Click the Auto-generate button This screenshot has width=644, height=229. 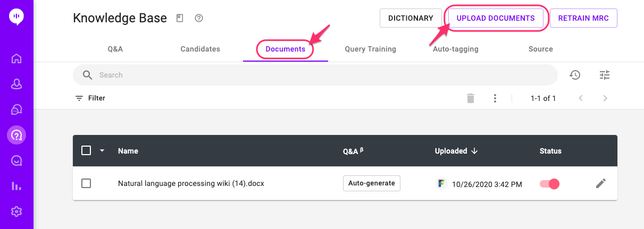coord(372,183)
